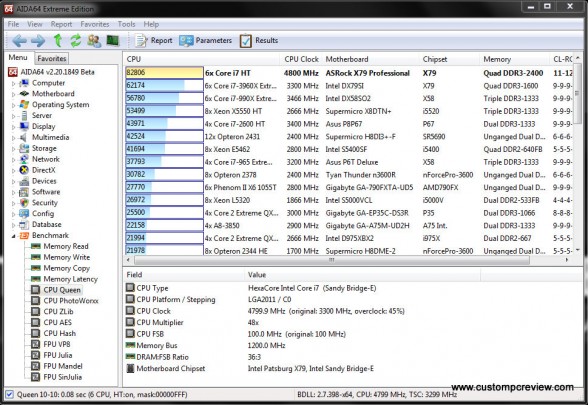Expand the Motherboard tree node
Screen dimensions: 588x405
pos(13,94)
